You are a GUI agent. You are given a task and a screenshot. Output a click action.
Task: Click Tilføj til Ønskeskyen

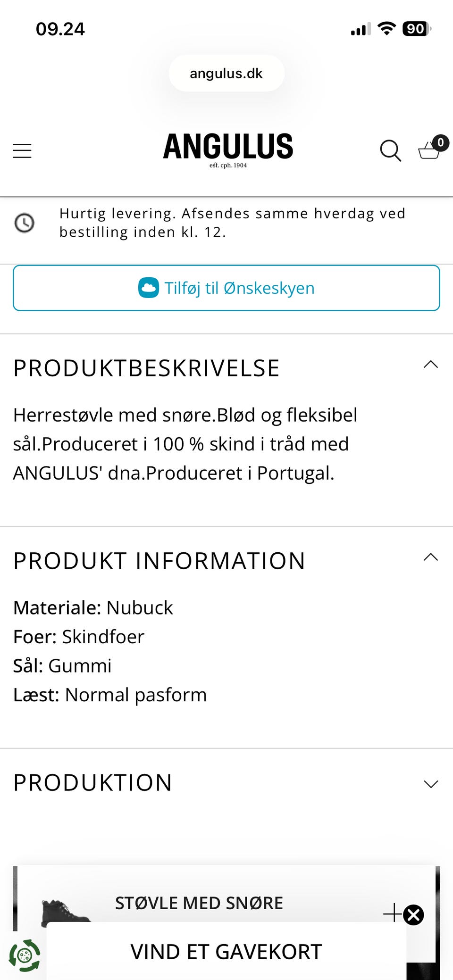(226, 288)
